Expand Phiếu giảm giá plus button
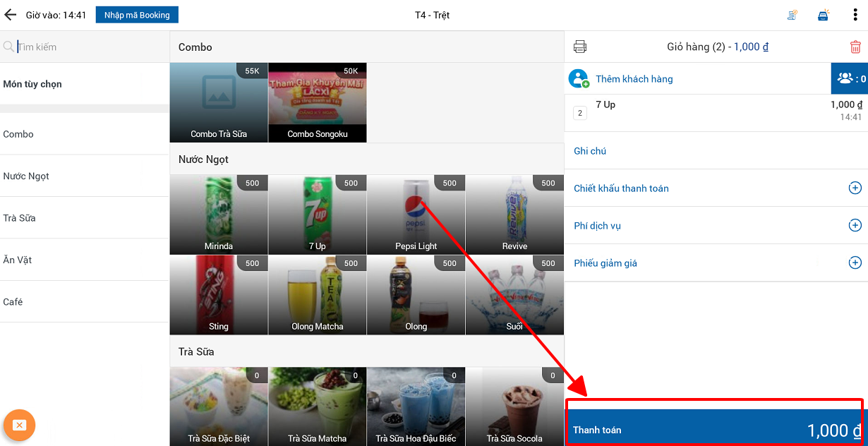Viewport: 868px width, 446px height. [x=855, y=263]
